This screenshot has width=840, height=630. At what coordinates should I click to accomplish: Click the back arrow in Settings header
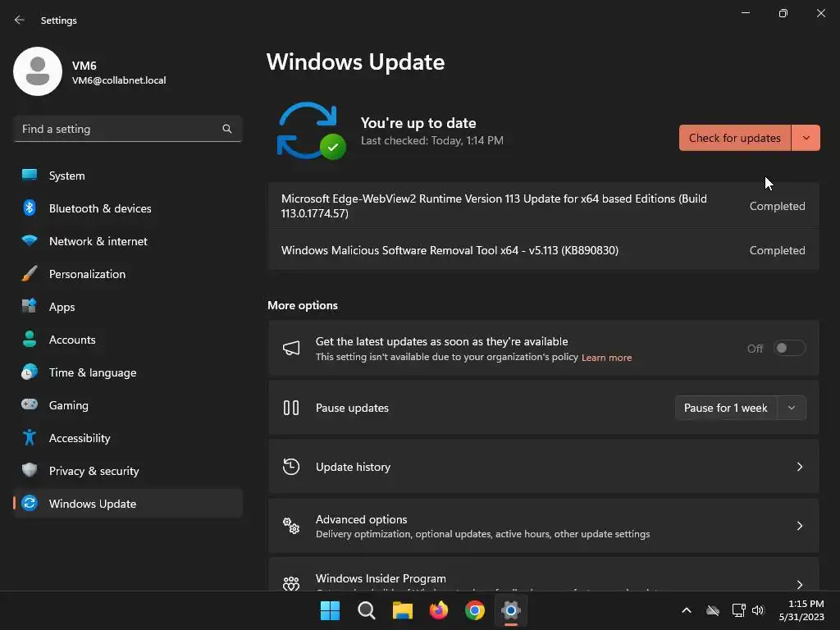(20, 20)
